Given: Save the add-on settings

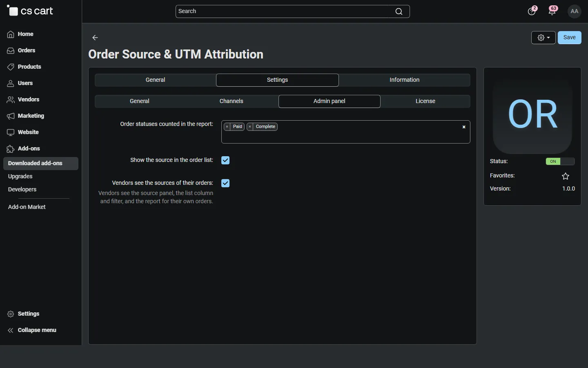Looking at the screenshot, I should [570, 38].
